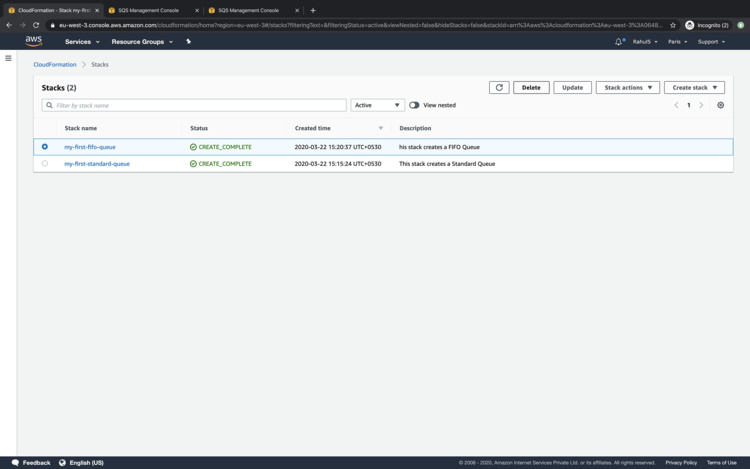Open the Services menu
This screenshot has height=469, width=750.
pos(82,42)
